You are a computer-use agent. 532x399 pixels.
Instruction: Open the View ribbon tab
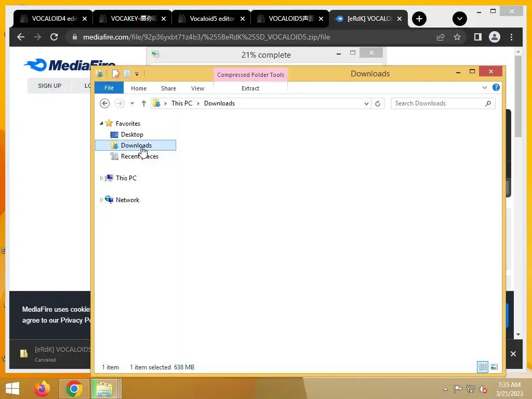[x=197, y=88]
